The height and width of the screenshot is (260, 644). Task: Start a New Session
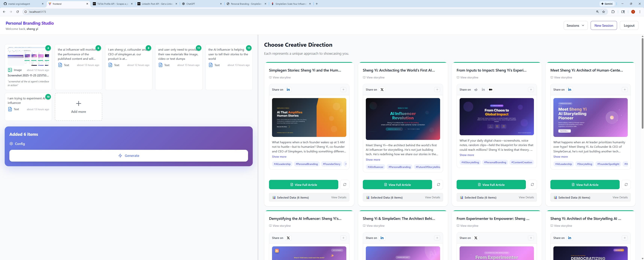604,25
